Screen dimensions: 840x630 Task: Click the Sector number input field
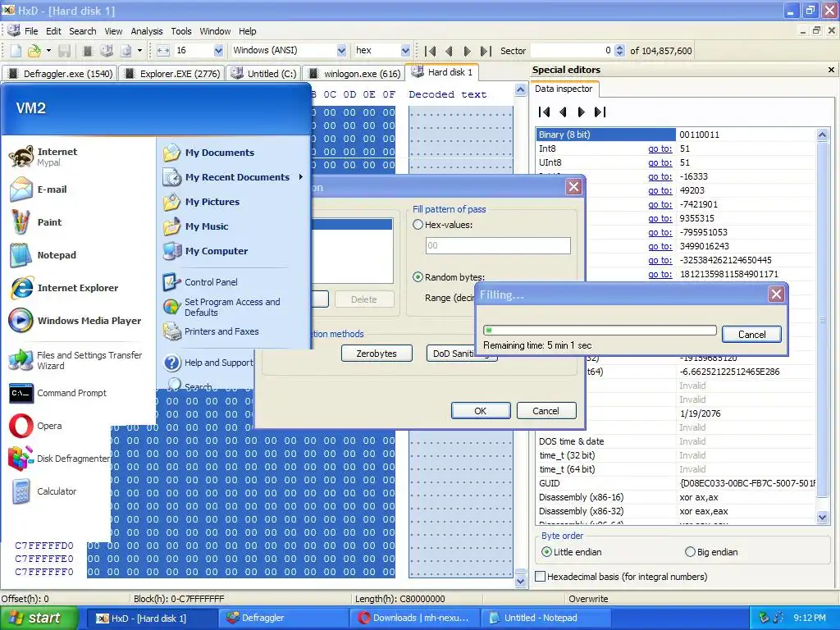[x=572, y=50]
